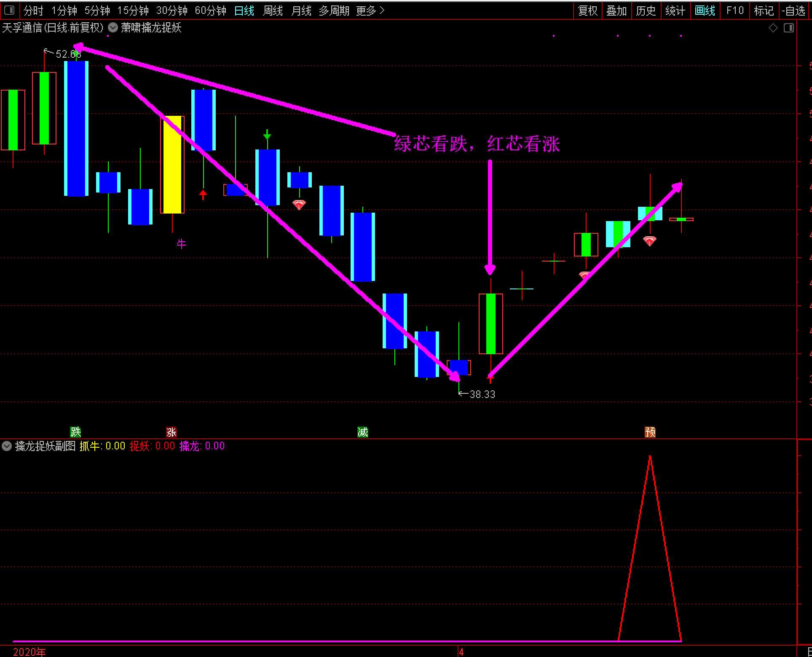812x657 pixels.
Task: Click the 复权 adjustment button
Action: click(587, 11)
